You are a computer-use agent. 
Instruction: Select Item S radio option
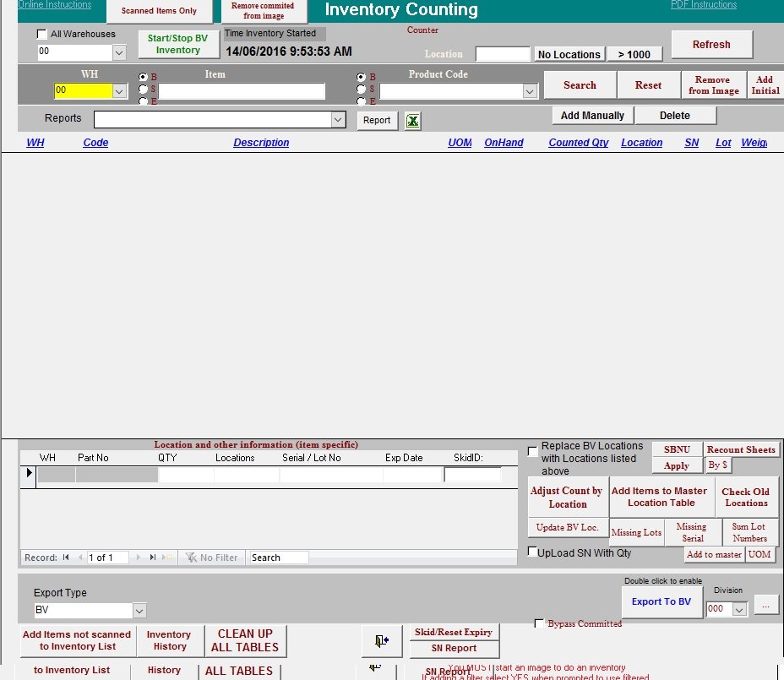pyautogui.click(x=143, y=89)
